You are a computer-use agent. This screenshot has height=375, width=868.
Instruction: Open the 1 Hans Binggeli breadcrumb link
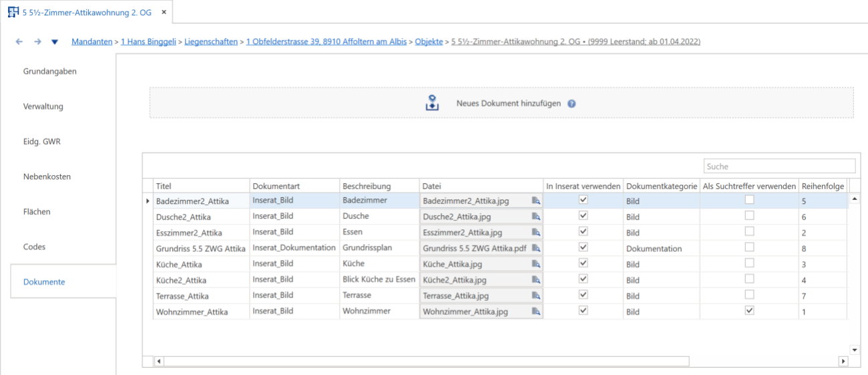click(x=149, y=41)
